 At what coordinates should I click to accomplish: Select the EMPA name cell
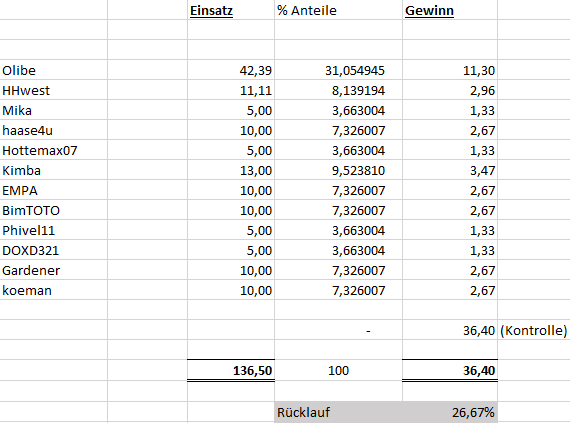(54, 190)
